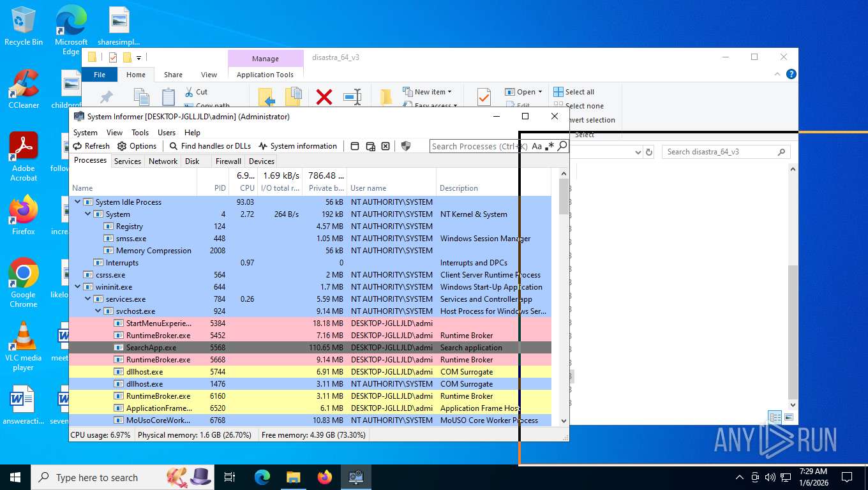Click the process list scrollbar up arrow
The image size is (868, 490).
pyautogui.click(x=564, y=174)
